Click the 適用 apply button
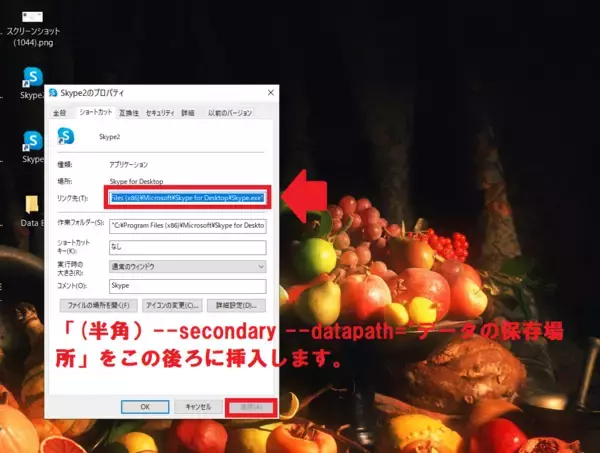The width and height of the screenshot is (600, 453). click(x=251, y=407)
